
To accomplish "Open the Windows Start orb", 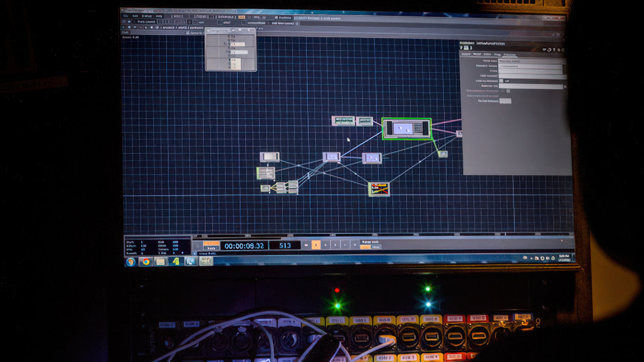I will coord(131,262).
